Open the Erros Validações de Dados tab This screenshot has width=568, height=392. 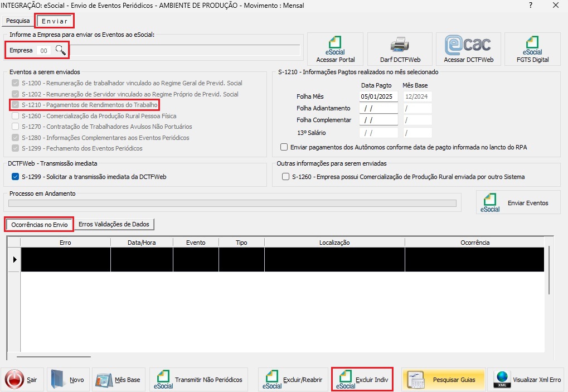point(114,224)
